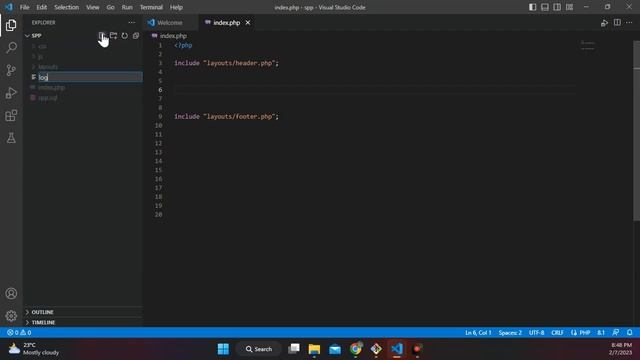Click the VS Code logo in title bar
The height and width of the screenshot is (360, 640).
coord(9,7)
